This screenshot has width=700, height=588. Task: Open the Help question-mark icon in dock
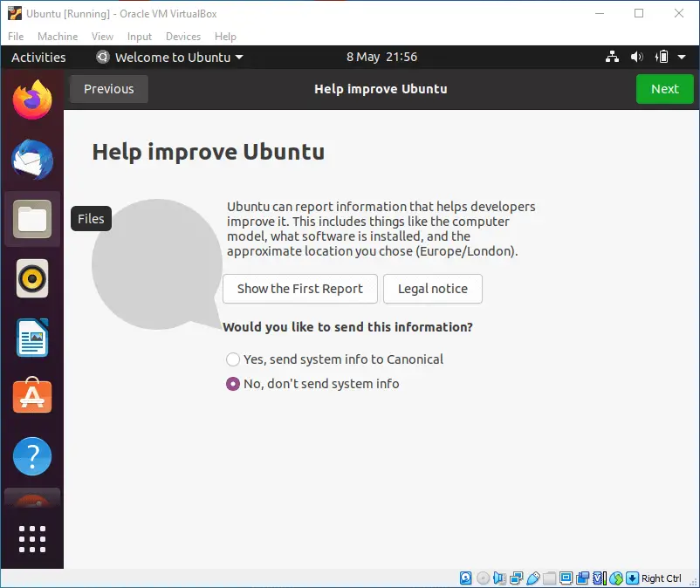(32, 456)
